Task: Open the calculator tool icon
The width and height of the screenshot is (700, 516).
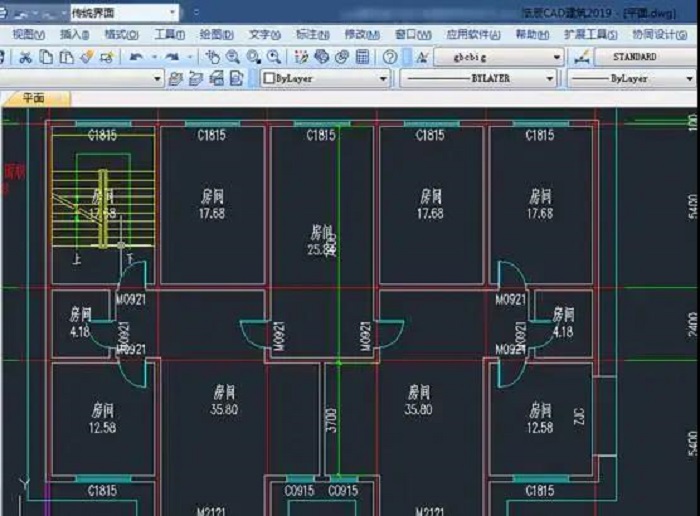Action: [362, 58]
